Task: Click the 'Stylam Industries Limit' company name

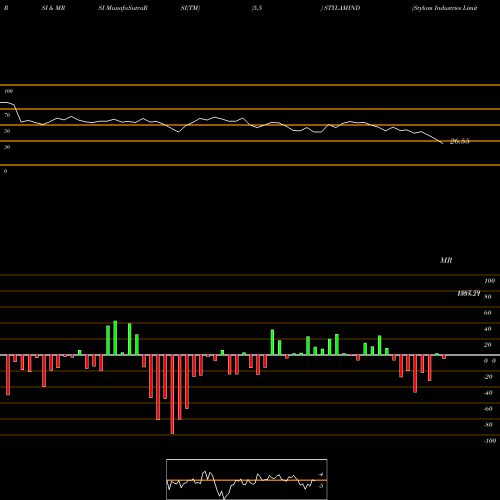Action: 445,8
